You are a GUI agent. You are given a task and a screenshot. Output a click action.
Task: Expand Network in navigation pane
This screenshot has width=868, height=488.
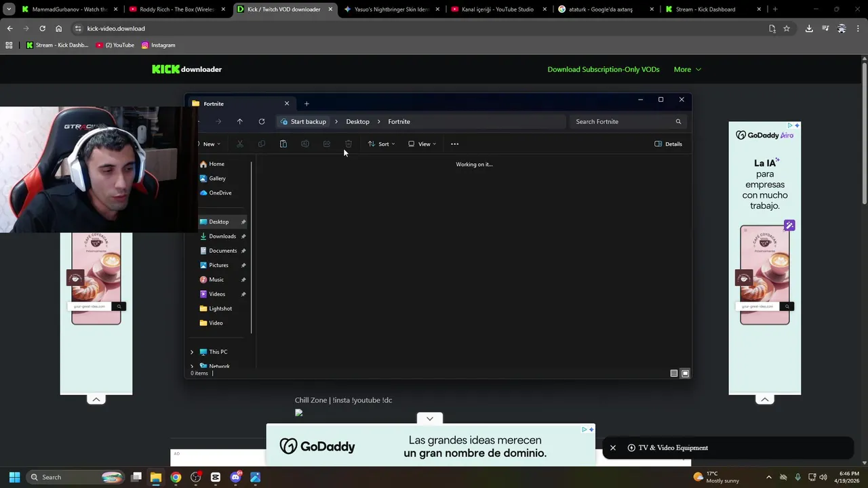(192, 366)
